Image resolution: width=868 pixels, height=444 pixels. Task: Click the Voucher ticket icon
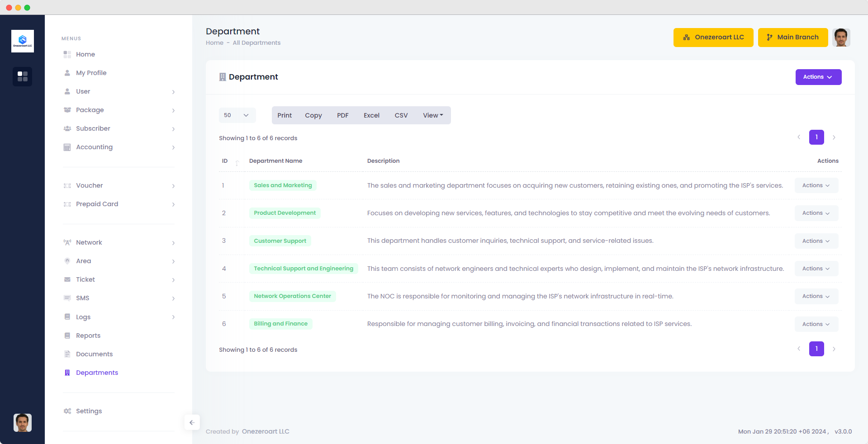[x=67, y=185]
